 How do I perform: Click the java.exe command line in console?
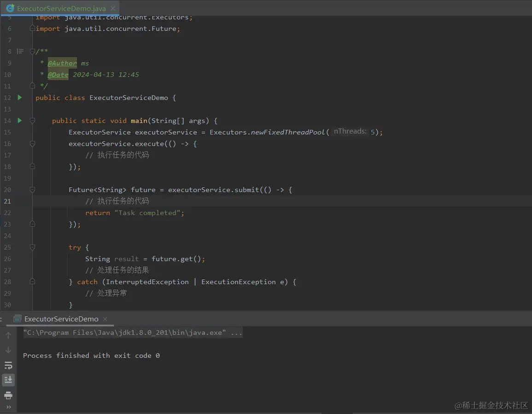[x=133, y=332]
